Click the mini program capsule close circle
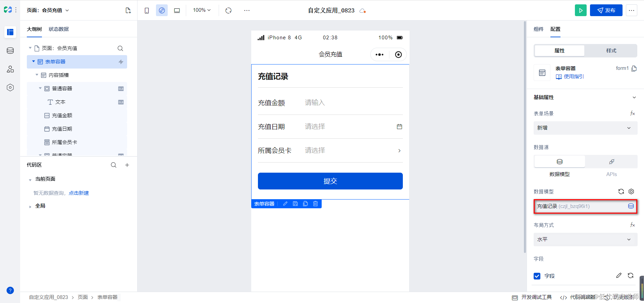 [398, 54]
